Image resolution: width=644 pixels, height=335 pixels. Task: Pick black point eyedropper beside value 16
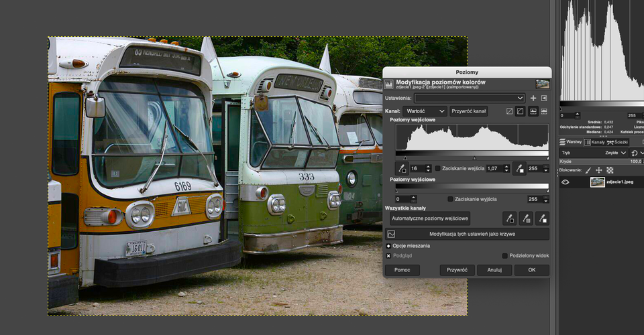point(402,169)
